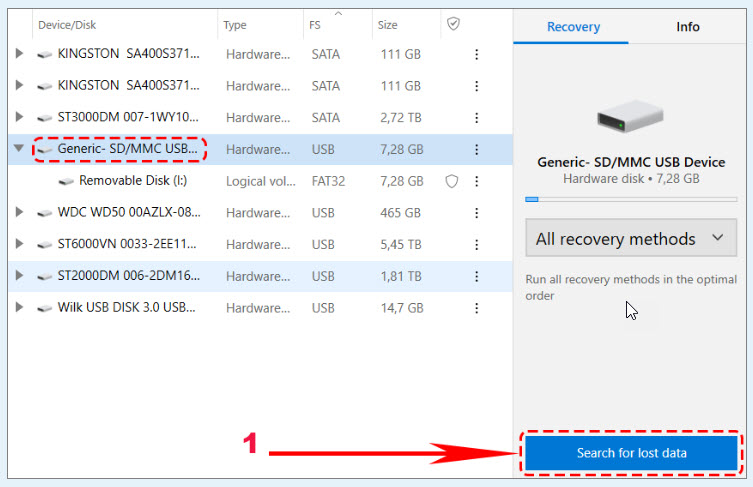
Task: Open three-dot menu for ST6000VN disk
Action: [x=477, y=245]
